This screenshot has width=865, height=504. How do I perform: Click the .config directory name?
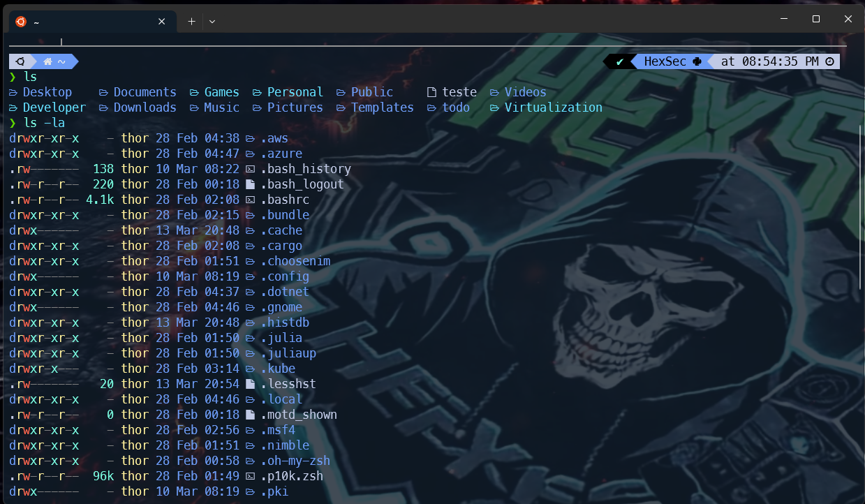(x=285, y=276)
